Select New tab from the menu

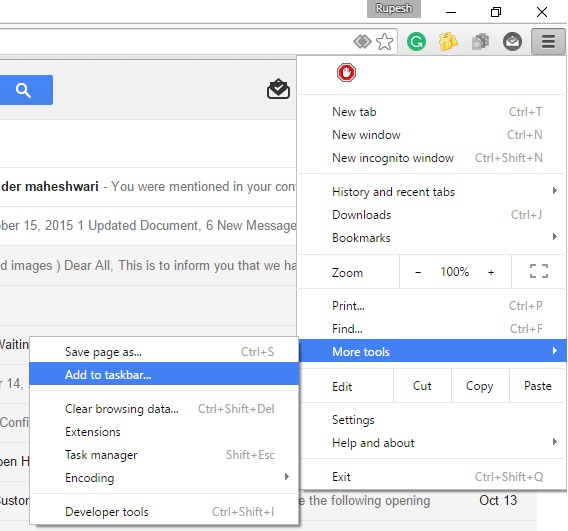(x=431, y=112)
